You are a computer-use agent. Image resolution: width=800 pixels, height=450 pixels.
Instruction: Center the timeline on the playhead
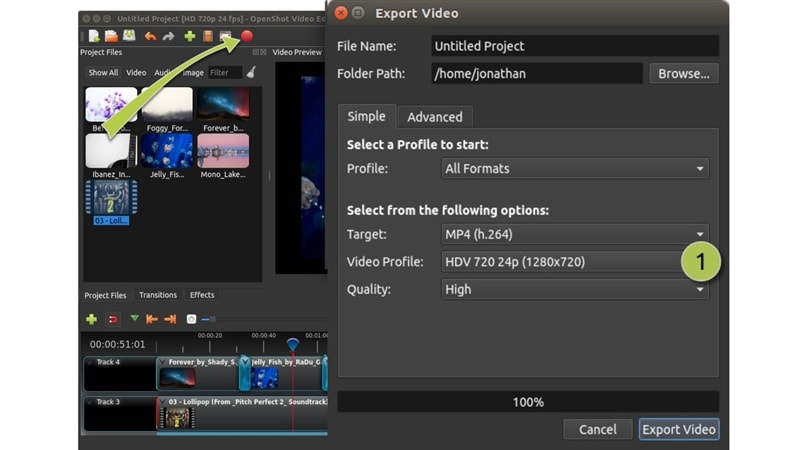(191, 319)
